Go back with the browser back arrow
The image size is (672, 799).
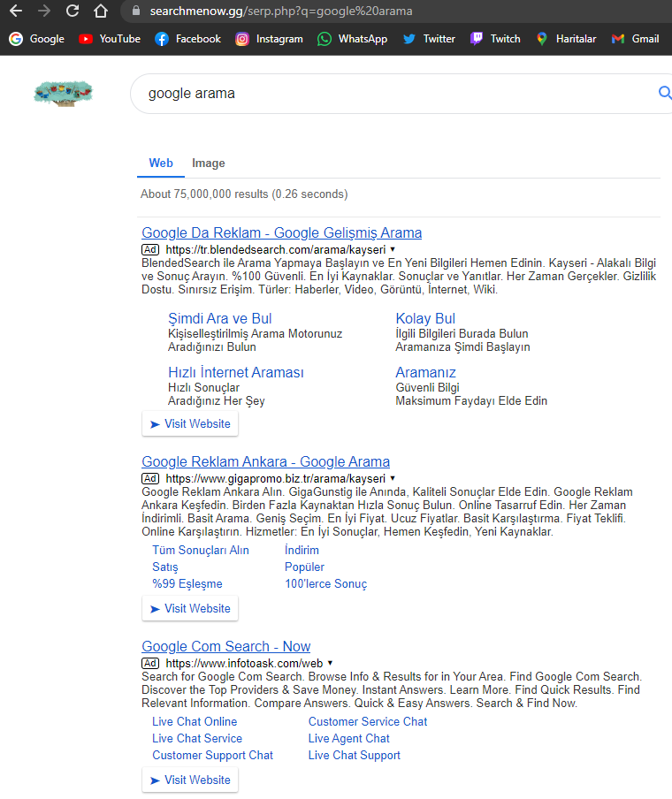[16, 11]
